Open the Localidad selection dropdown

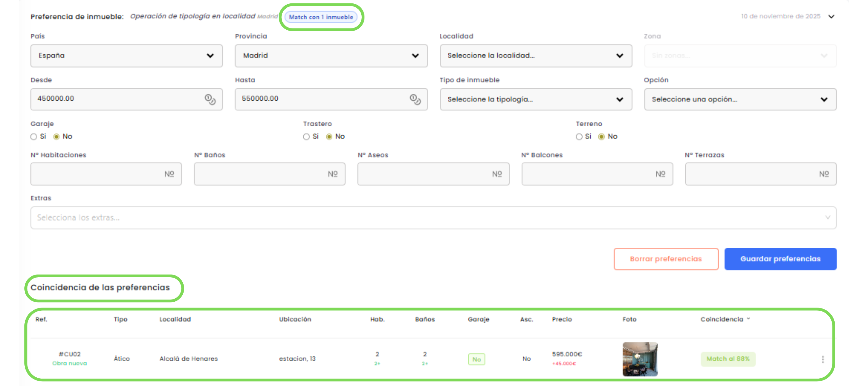(x=535, y=56)
